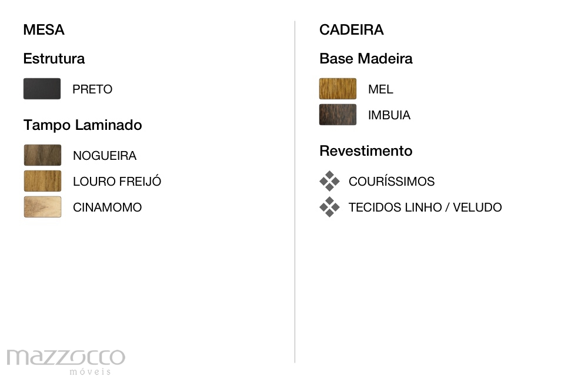Pick the Cinamomo light wood swatch
This screenshot has width=588, height=382.
coord(42,207)
